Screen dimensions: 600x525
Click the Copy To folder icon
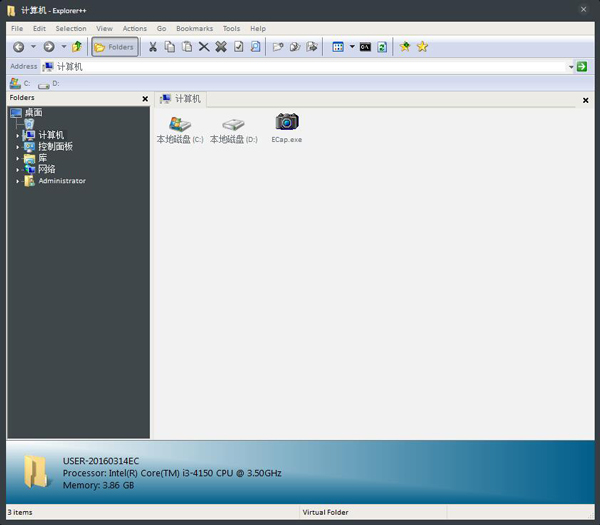click(x=295, y=47)
